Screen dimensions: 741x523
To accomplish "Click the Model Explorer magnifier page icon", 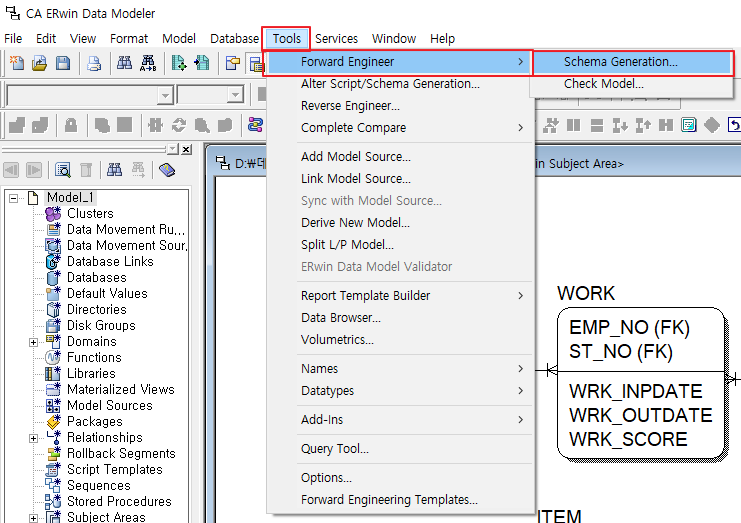I will [x=63, y=170].
